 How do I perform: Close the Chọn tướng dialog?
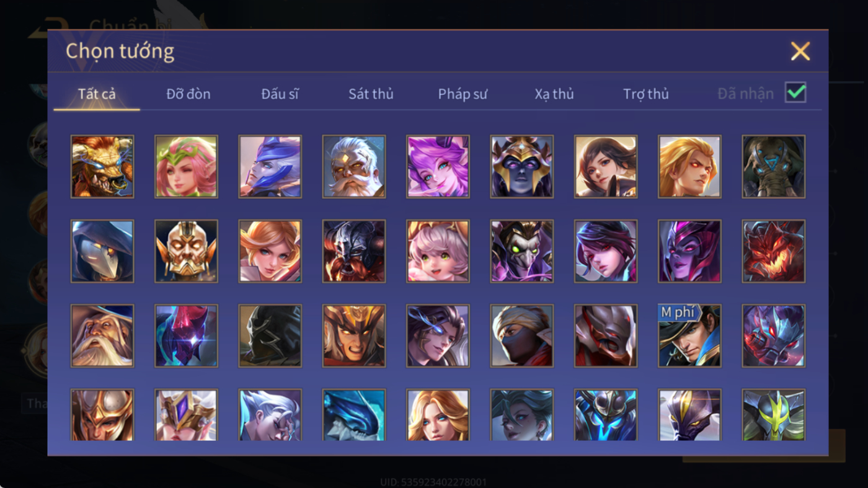[800, 51]
